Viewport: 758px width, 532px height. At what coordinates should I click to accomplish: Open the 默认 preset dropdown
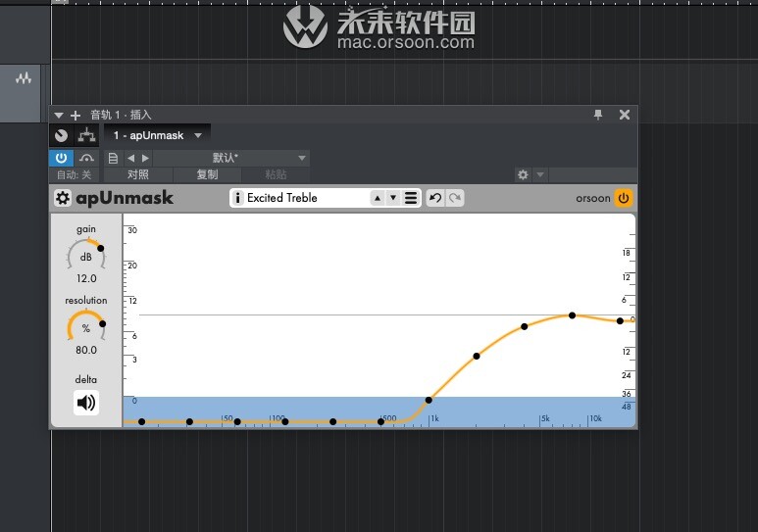(x=231, y=158)
